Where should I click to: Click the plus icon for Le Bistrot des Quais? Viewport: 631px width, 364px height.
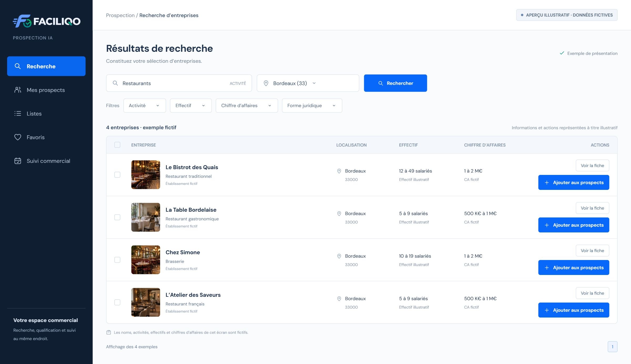(547, 183)
